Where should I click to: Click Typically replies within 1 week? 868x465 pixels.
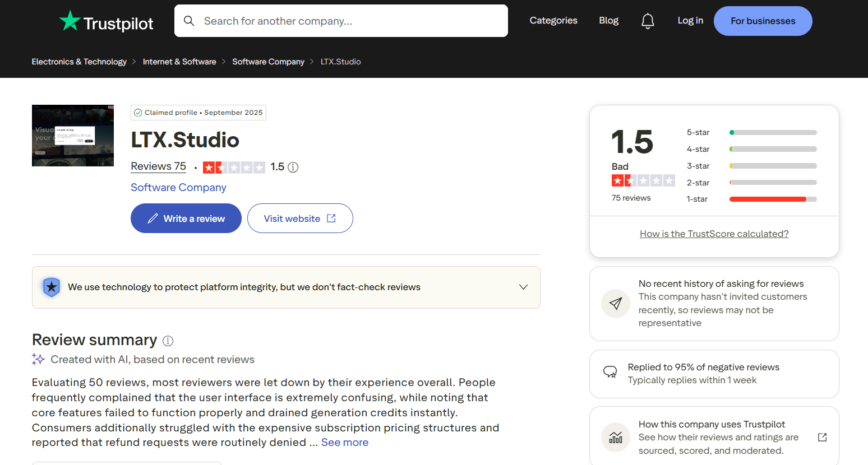tap(692, 380)
